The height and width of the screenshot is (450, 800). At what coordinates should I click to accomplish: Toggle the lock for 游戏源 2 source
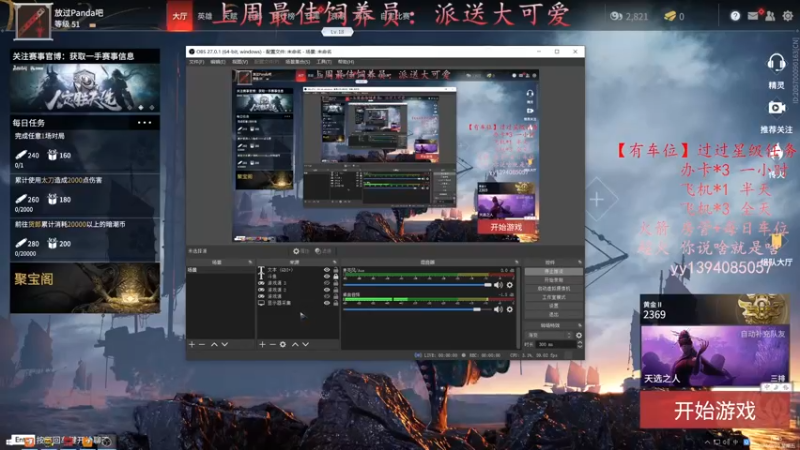pos(335,289)
